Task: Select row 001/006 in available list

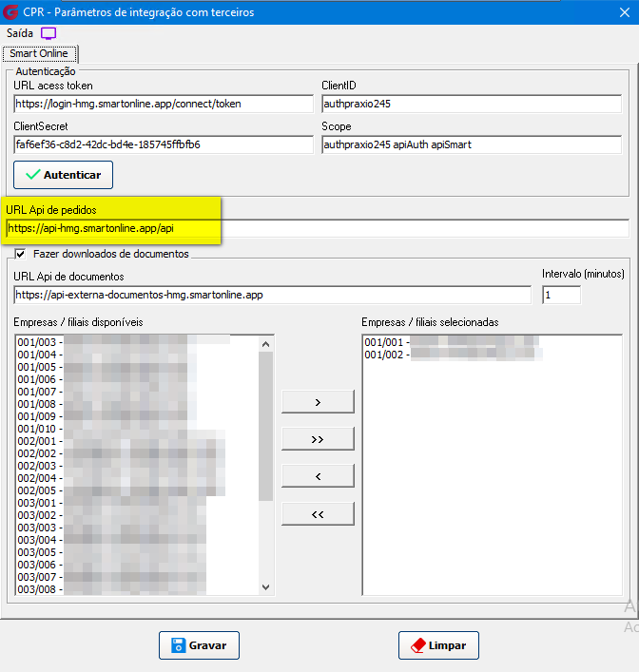Action: [x=137, y=379]
